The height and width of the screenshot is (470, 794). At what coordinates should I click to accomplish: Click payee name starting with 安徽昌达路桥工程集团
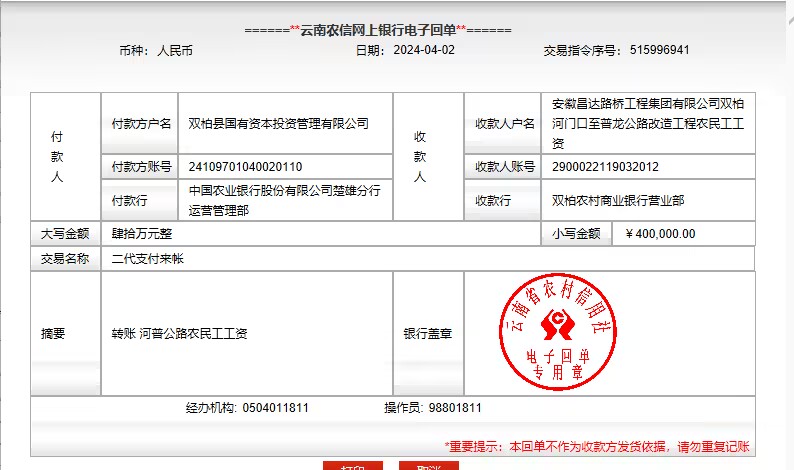point(648,123)
